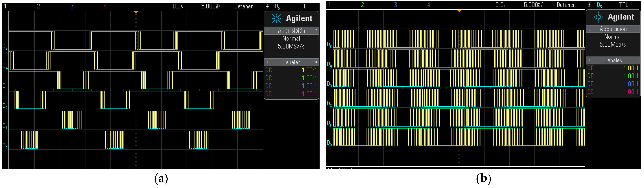Open Canales panel header in left scope
This screenshot has height=188, width=644.
[291, 62]
